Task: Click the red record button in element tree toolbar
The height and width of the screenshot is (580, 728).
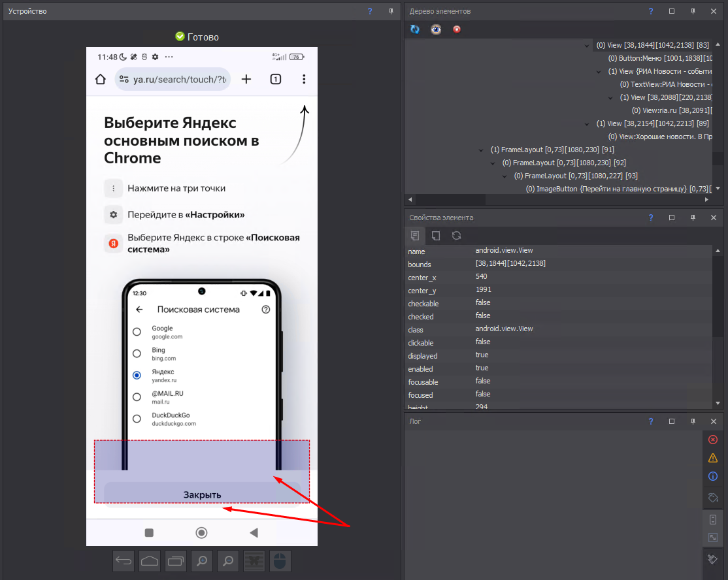Action: coord(457,29)
